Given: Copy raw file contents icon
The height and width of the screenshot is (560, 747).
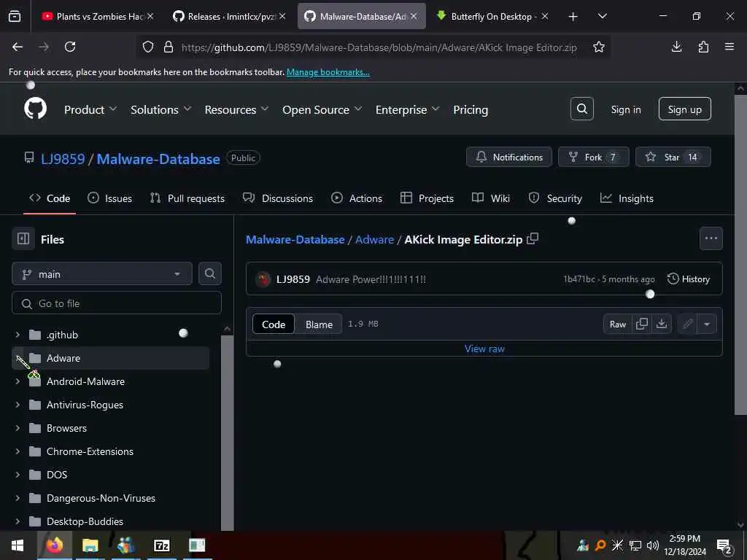Looking at the screenshot, I should [642, 324].
